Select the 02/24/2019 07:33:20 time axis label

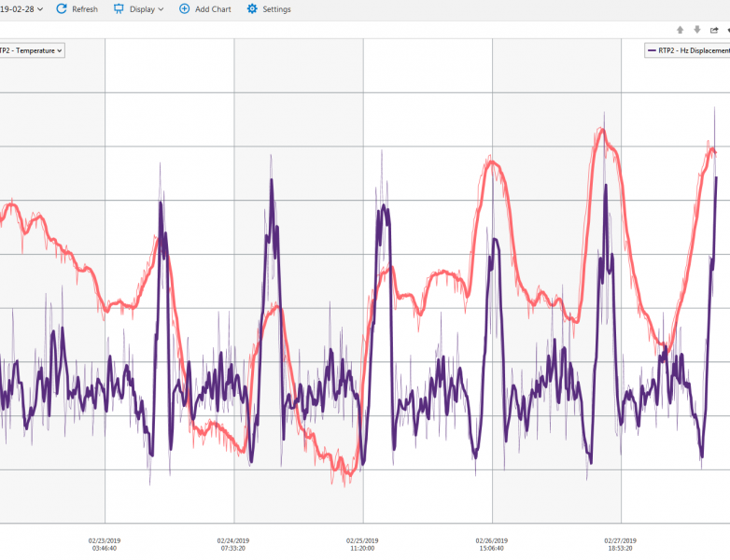[x=233, y=544]
